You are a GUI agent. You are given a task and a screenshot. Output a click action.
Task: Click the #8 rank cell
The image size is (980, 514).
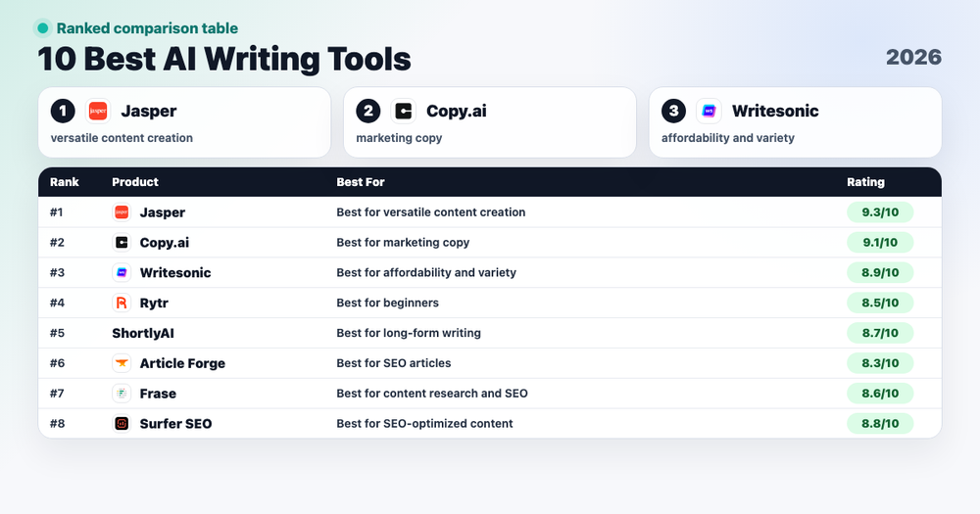click(x=57, y=424)
